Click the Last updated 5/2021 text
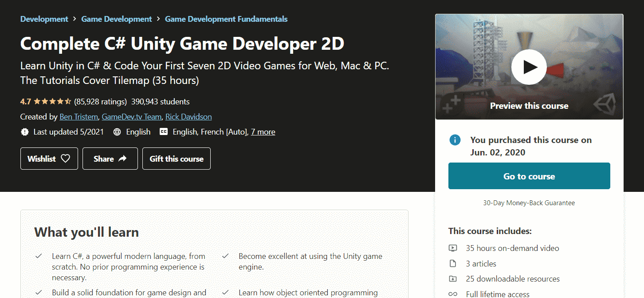Image resolution: width=644 pixels, height=298 pixels. (x=69, y=132)
